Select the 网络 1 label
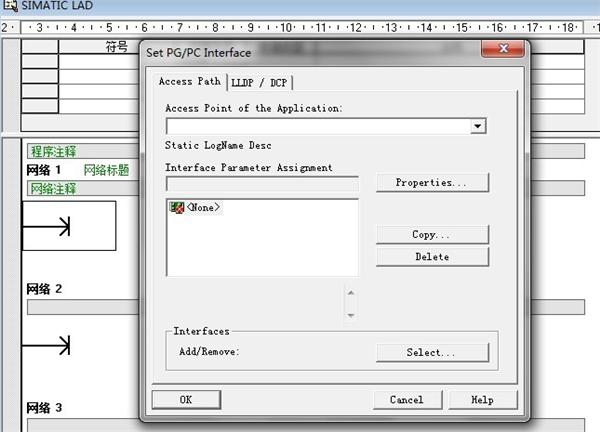The image size is (600, 432). click(x=44, y=170)
